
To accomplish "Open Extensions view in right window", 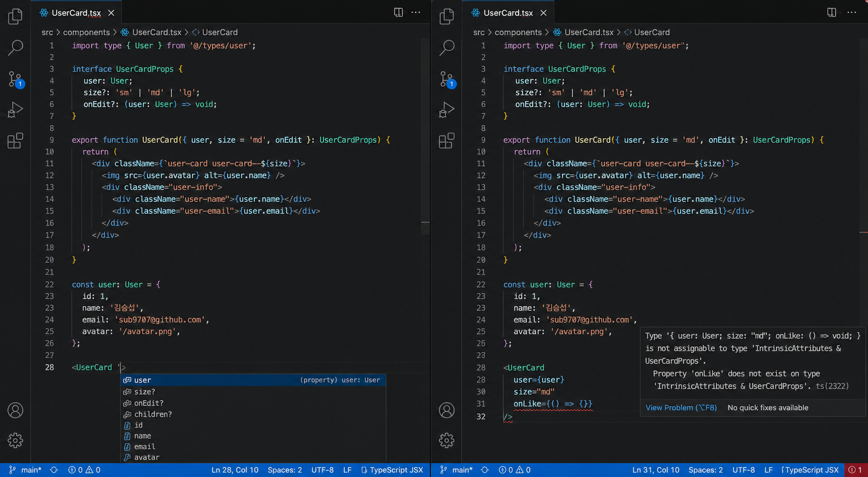I will (447, 141).
